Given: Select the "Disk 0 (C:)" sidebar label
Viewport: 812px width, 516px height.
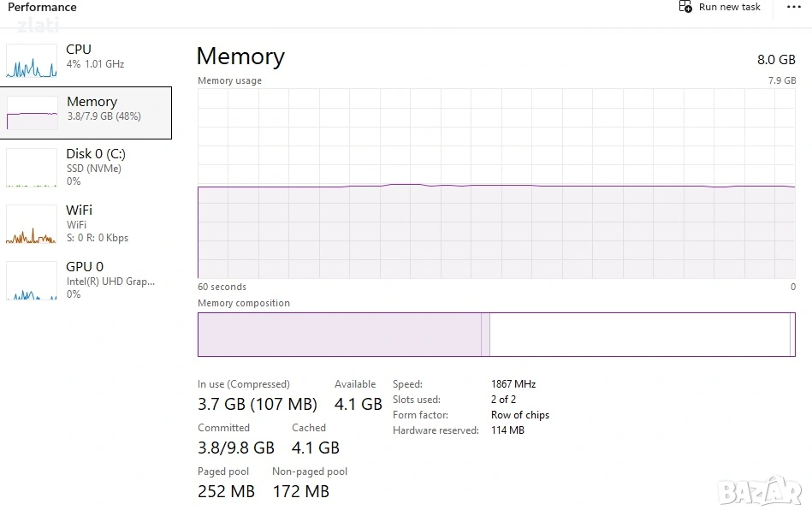Looking at the screenshot, I should point(96,154).
